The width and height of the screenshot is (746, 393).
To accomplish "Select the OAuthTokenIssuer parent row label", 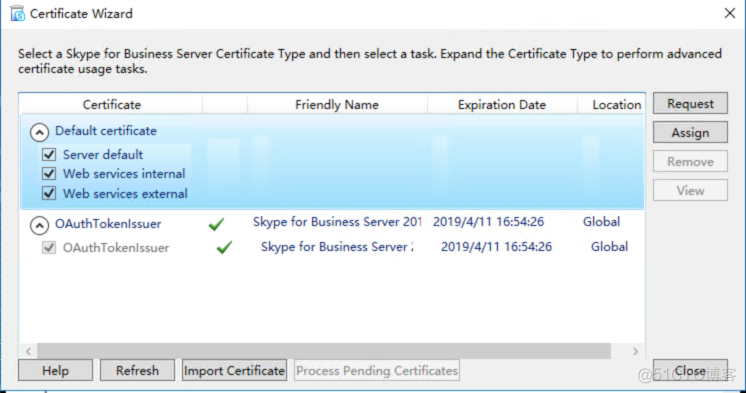I will 108,224.
